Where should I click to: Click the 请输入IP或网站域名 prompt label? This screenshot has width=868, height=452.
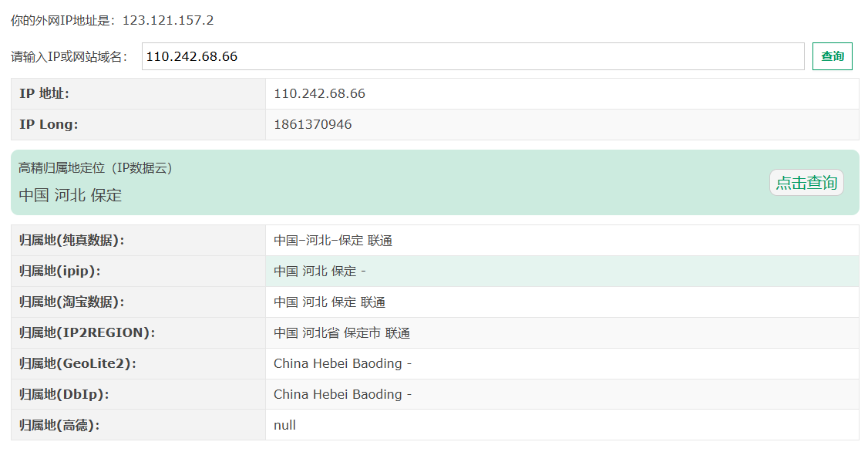point(69,56)
